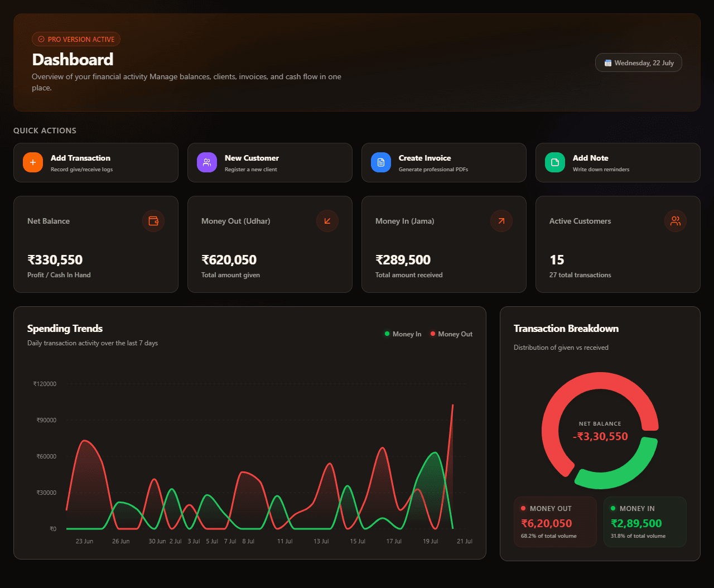The image size is (714, 588).
Task: Click the 11 Jul axis label
Action: 284,541
